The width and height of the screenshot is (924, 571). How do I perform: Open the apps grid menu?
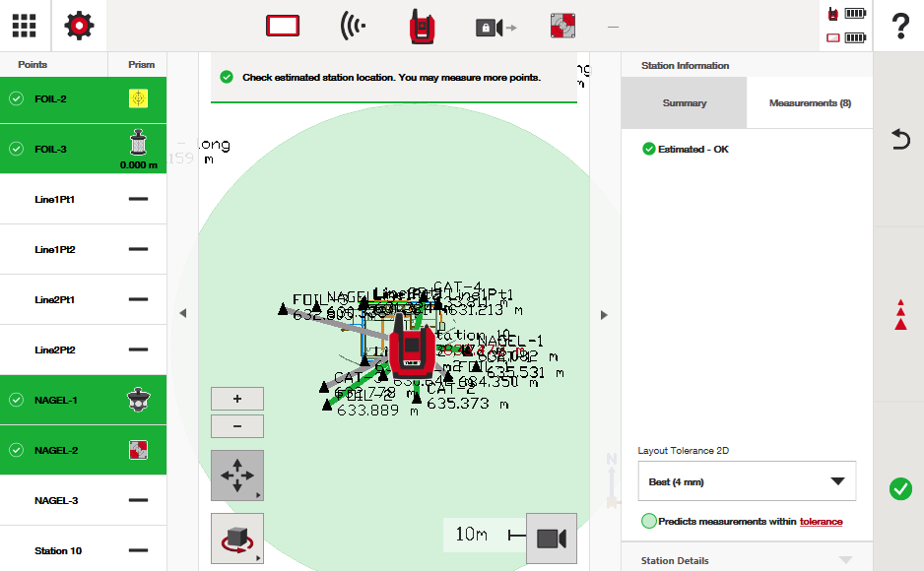pyautogui.click(x=24, y=26)
